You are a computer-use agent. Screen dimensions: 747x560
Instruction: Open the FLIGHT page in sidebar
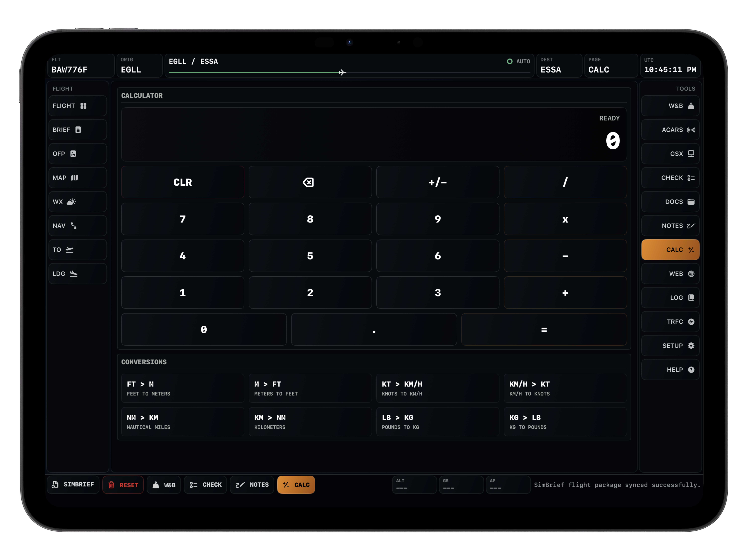click(78, 106)
